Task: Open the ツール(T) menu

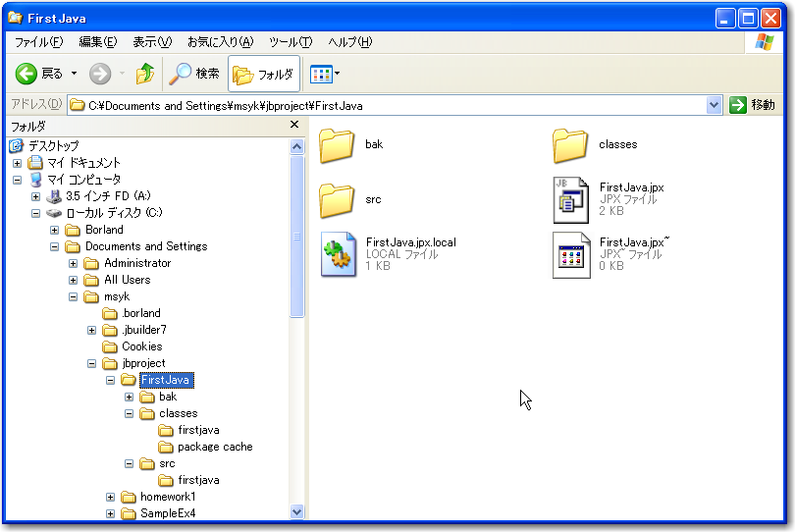Action: tap(290, 42)
